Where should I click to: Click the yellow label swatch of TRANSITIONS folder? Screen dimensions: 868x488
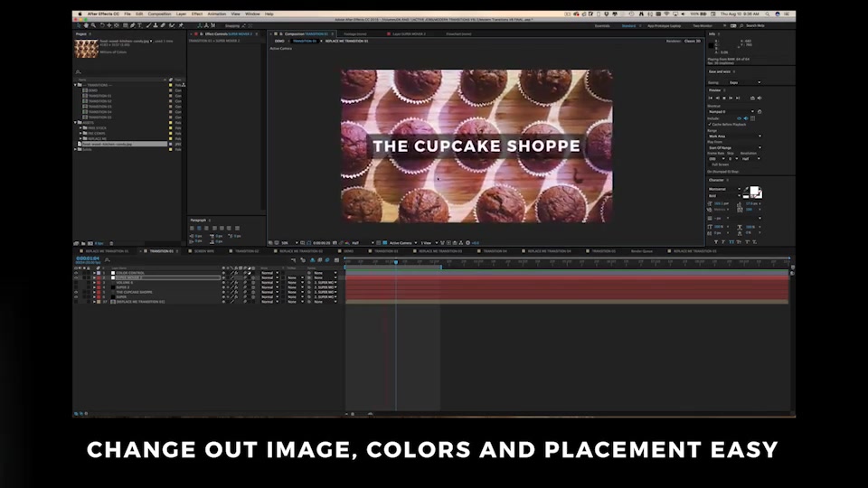tap(171, 85)
